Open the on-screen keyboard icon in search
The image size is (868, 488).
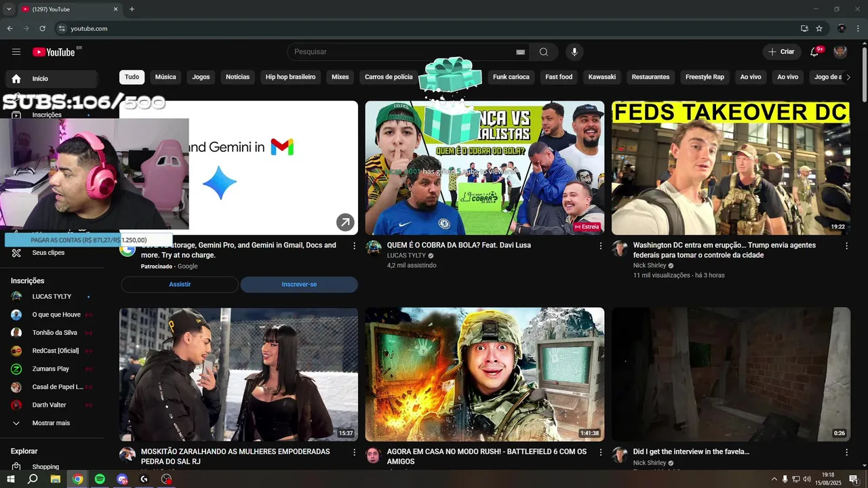tap(520, 52)
